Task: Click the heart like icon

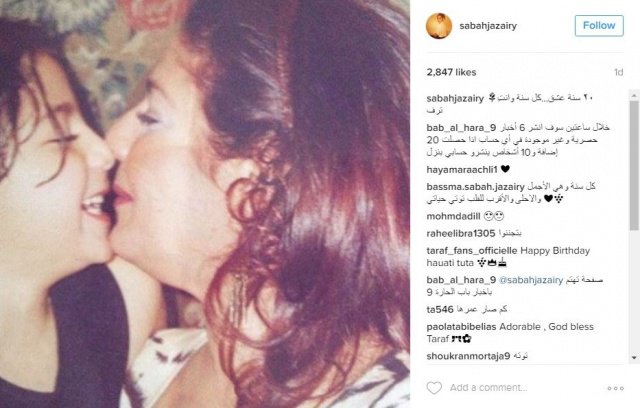Action: tap(434, 388)
